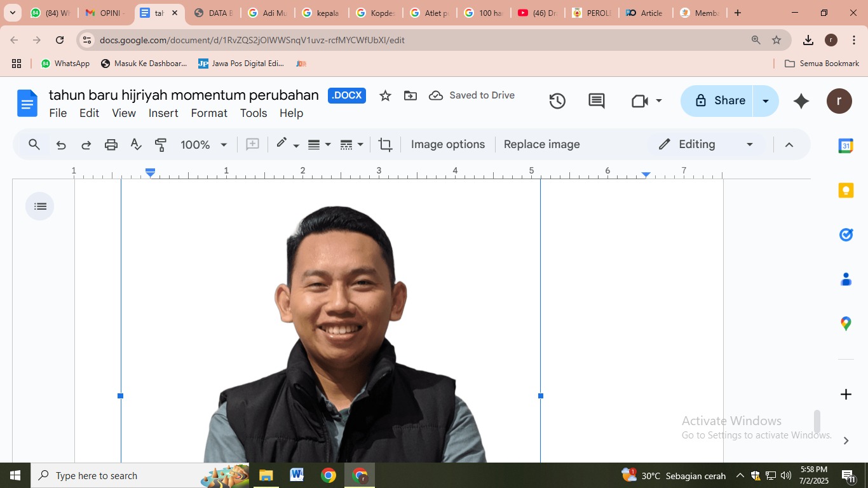
Task: Select the Paint format tool
Action: [161, 144]
